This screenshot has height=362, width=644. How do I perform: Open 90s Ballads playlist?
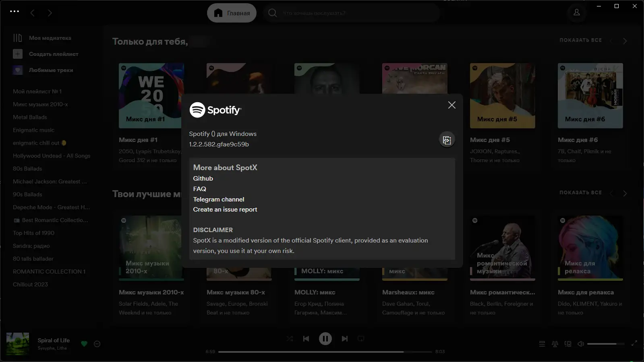coord(27,194)
